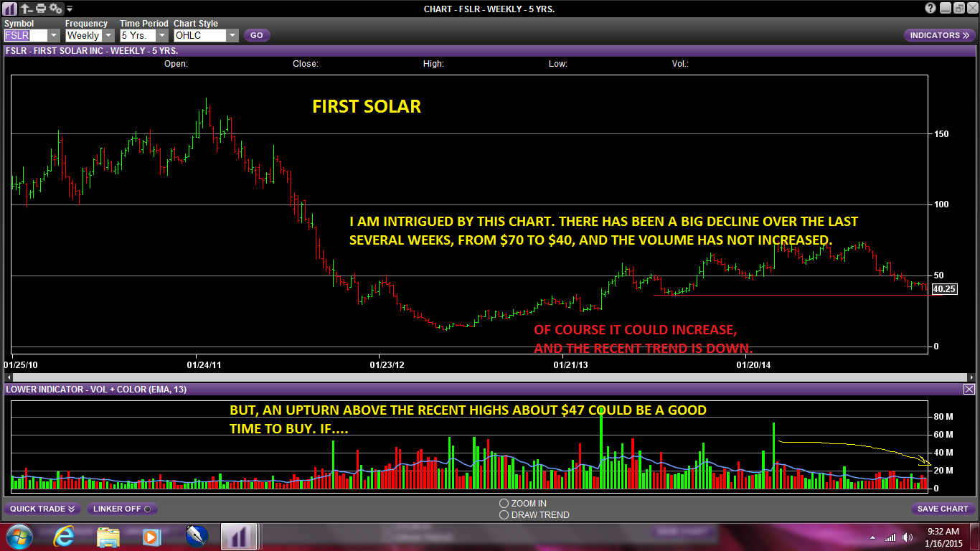
Task: Click the volume speaker icon in tray
Action: coord(908,537)
